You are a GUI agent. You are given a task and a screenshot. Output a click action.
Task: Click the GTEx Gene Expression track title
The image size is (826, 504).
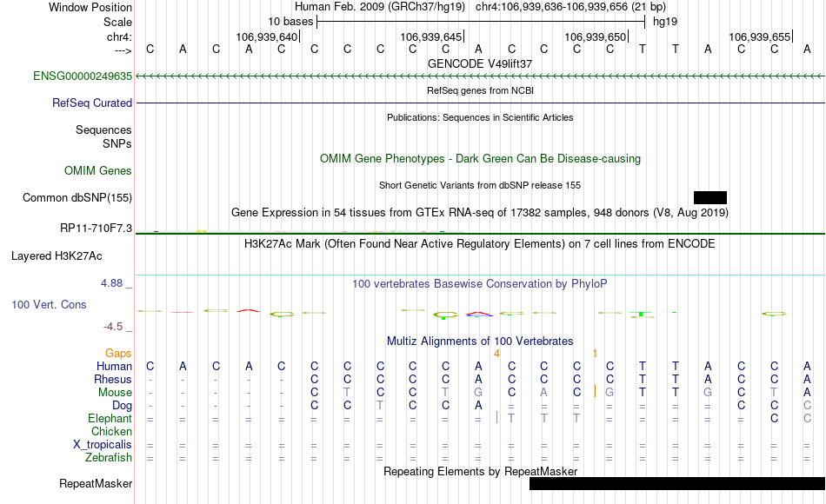[x=480, y=213]
